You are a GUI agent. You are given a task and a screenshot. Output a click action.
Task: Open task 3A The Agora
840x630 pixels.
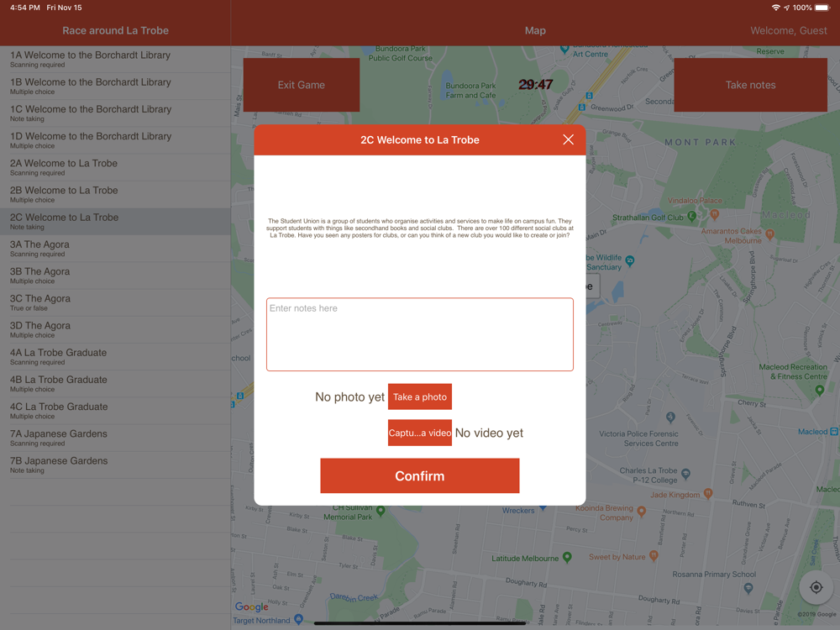click(x=115, y=249)
